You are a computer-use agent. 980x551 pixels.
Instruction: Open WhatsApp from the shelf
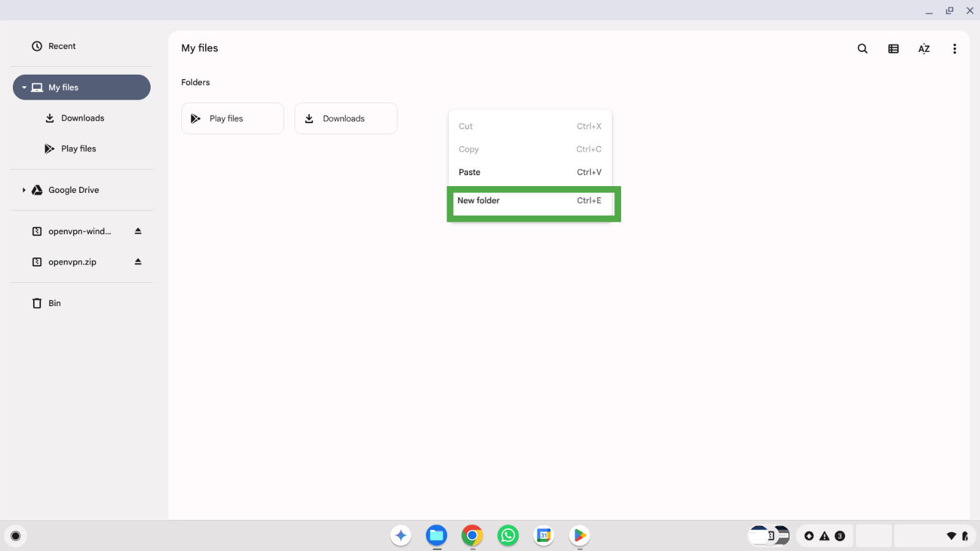508,536
